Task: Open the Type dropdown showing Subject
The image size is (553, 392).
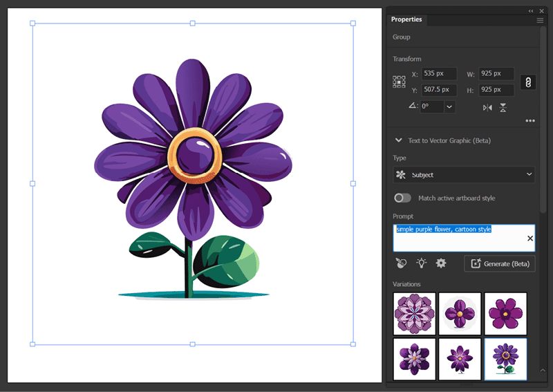Action: pos(464,175)
